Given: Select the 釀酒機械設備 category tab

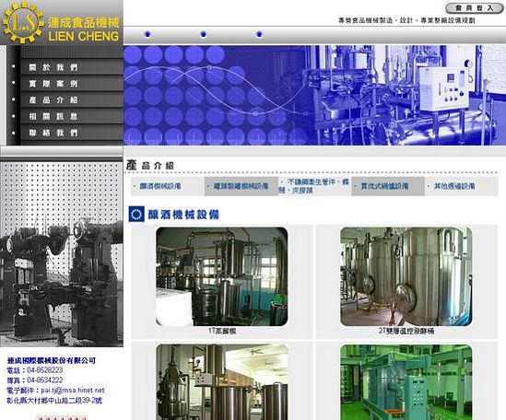Looking at the screenshot, I should (160, 186).
